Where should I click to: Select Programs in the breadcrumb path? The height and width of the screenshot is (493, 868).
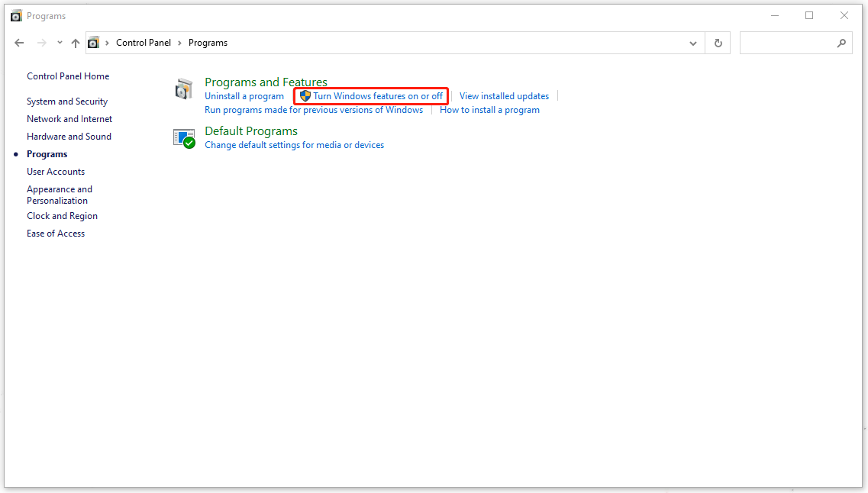tap(207, 43)
